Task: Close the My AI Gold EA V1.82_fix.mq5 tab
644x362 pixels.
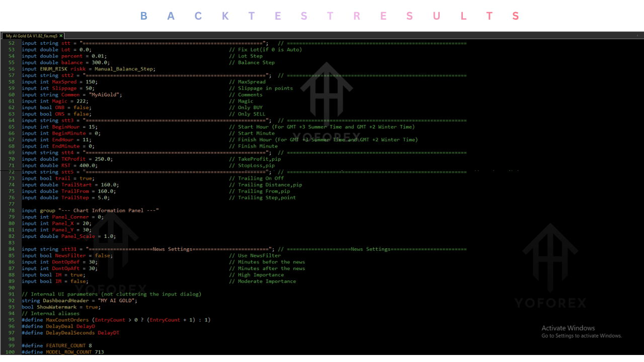Action: 61,36
